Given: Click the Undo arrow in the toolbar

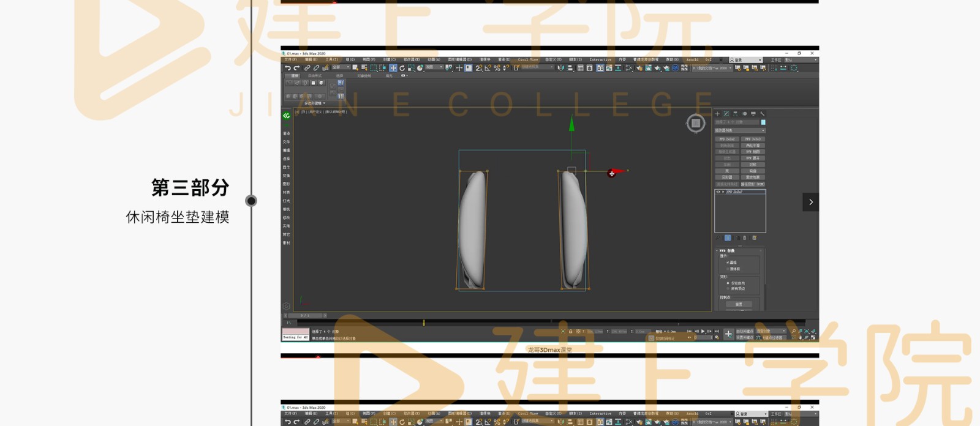Looking at the screenshot, I should click(x=287, y=68).
